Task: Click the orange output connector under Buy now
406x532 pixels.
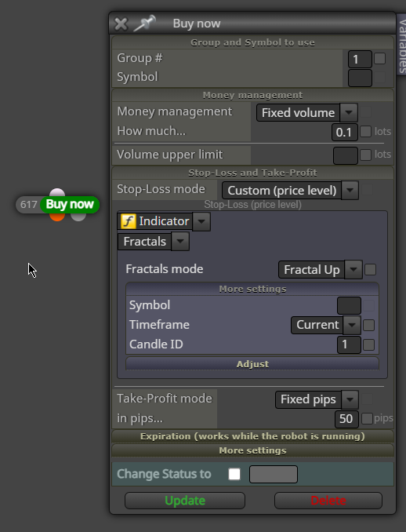Action: [57, 217]
